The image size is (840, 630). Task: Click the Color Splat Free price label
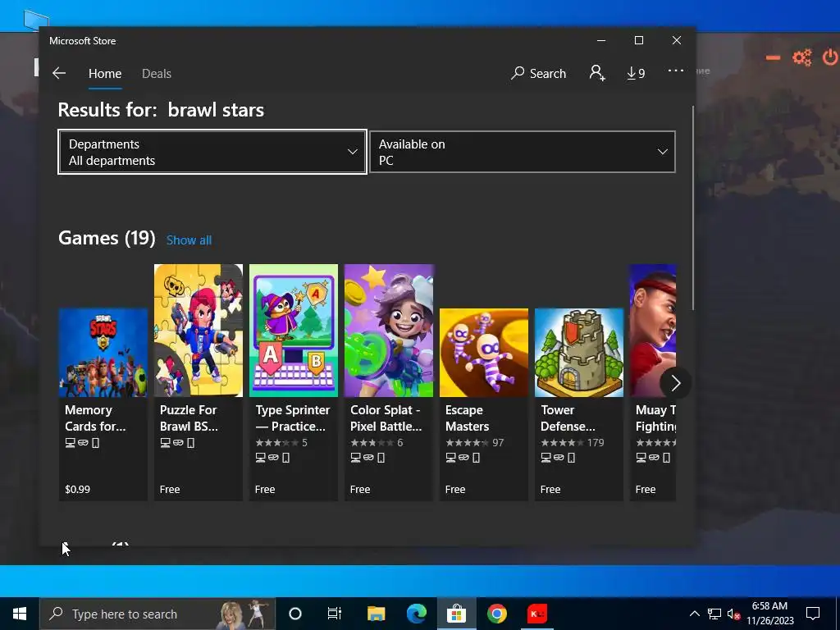(x=360, y=489)
